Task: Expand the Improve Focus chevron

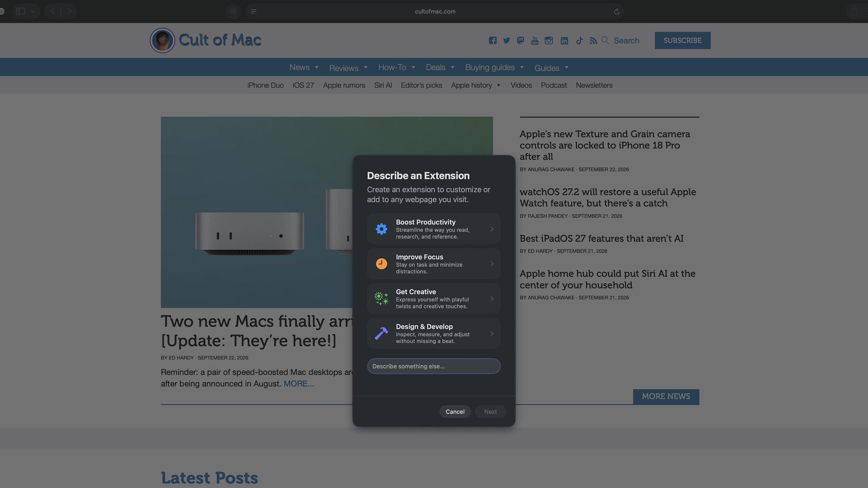Action: pos(492,264)
